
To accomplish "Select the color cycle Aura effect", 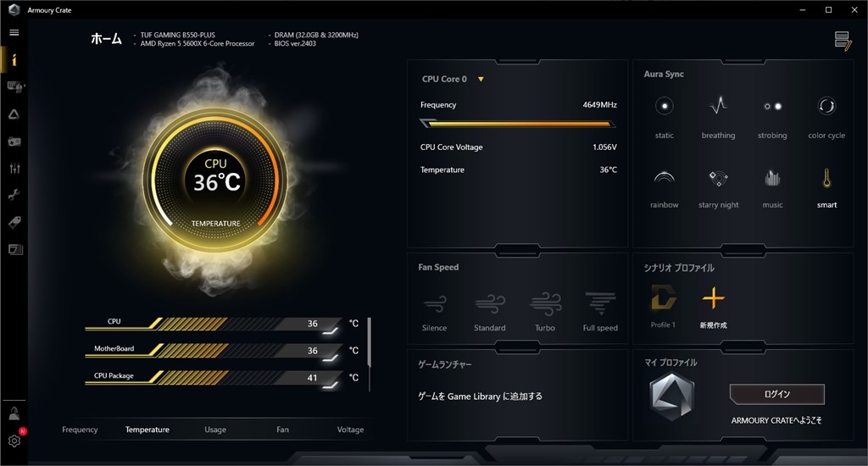I will click(826, 117).
